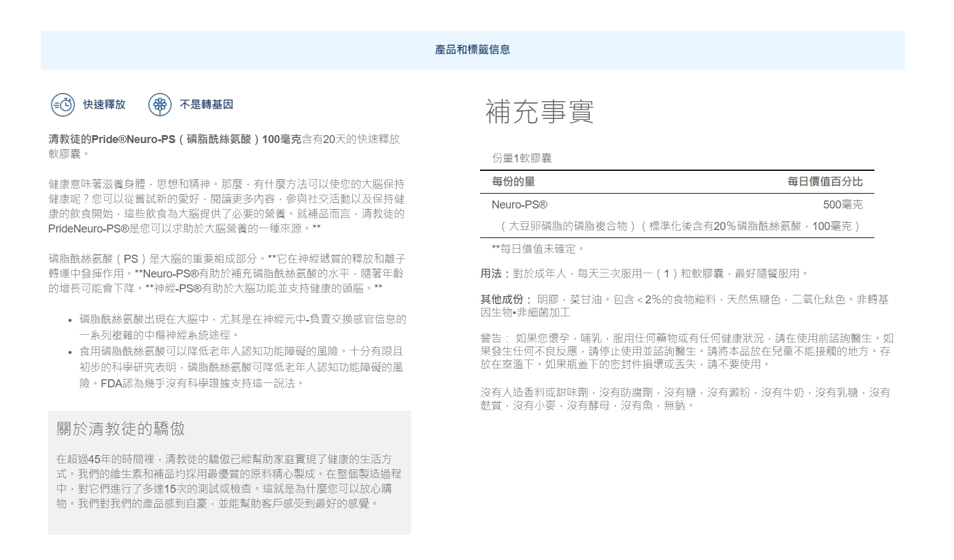Click the 用法 directions paragraph
Viewport: 954px width, 560px height.
coord(644,273)
